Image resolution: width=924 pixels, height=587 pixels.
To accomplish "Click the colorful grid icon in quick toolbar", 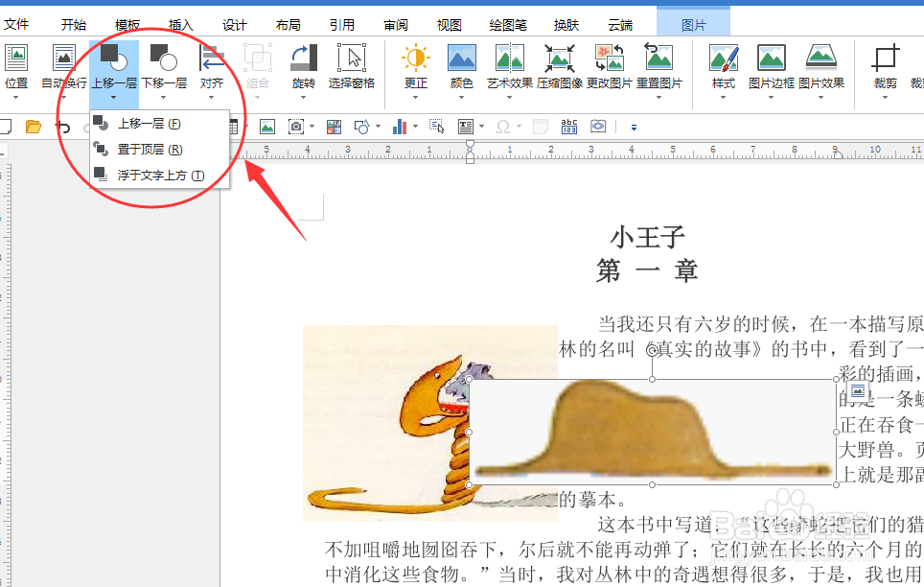I will click(x=334, y=127).
